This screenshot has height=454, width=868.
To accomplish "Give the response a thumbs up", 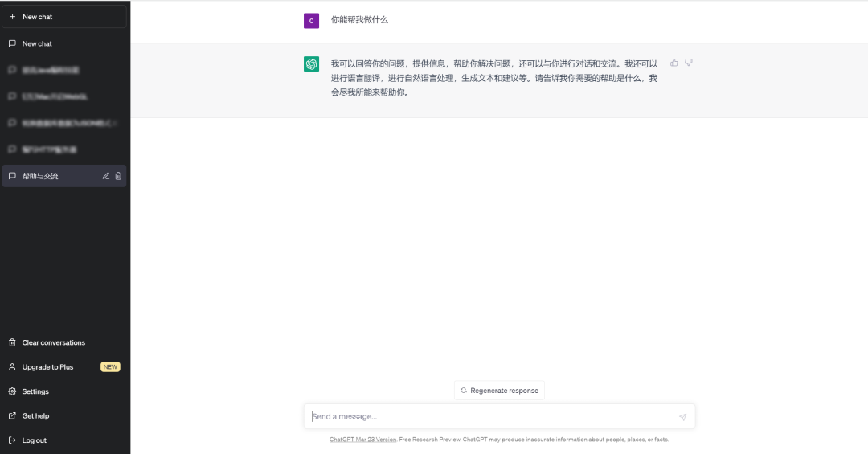I will 674,63.
